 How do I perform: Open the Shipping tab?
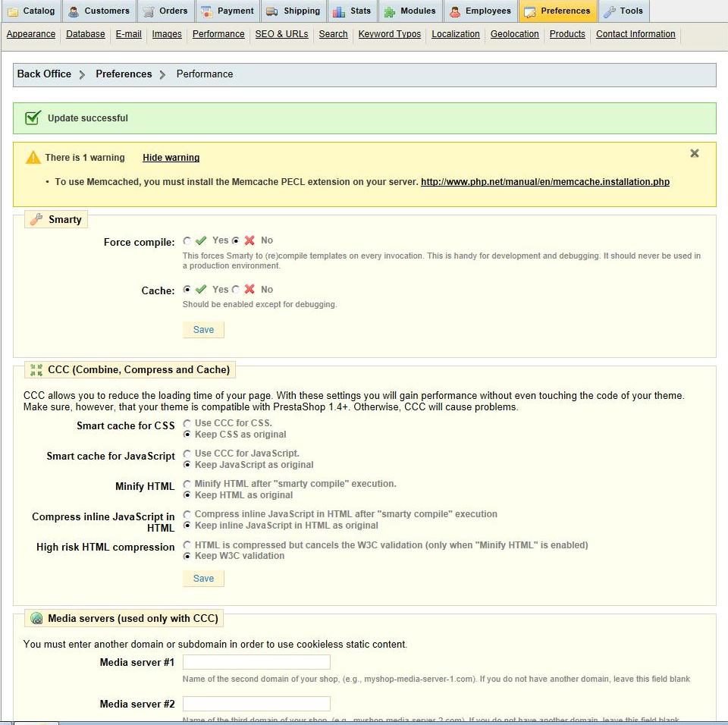click(x=294, y=11)
